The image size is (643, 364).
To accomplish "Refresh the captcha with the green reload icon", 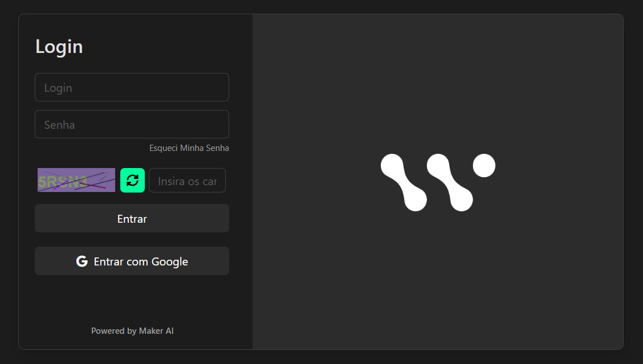I will tap(132, 181).
